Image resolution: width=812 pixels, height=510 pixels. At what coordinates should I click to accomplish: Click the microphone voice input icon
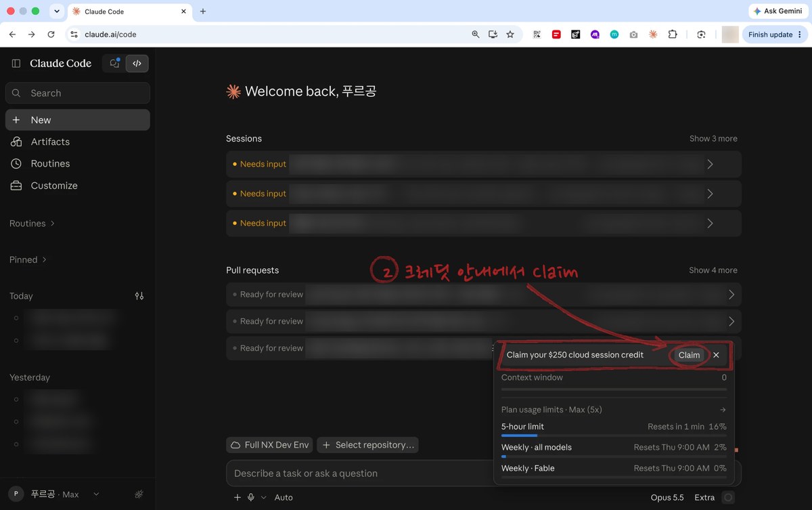tap(251, 497)
